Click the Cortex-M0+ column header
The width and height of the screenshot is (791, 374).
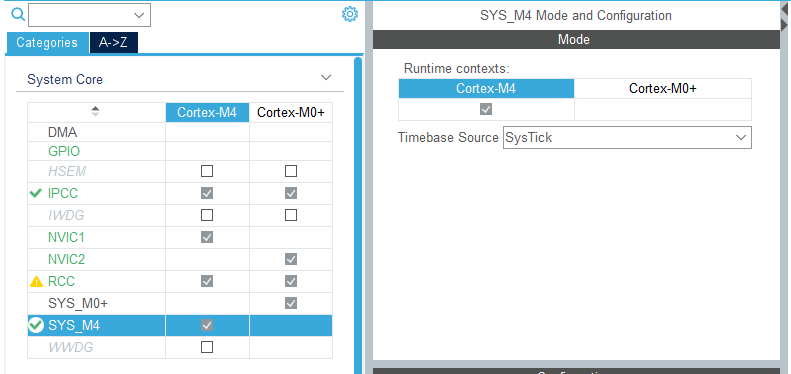point(291,113)
